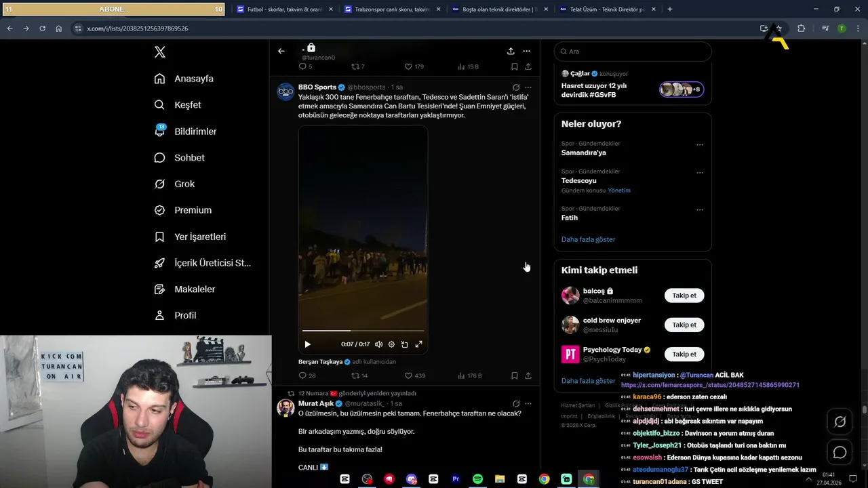Image resolution: width=868 pixels, height=488 pixels.
Task: Open File Explorer from taskbar
Action: (x=500, y=479)
